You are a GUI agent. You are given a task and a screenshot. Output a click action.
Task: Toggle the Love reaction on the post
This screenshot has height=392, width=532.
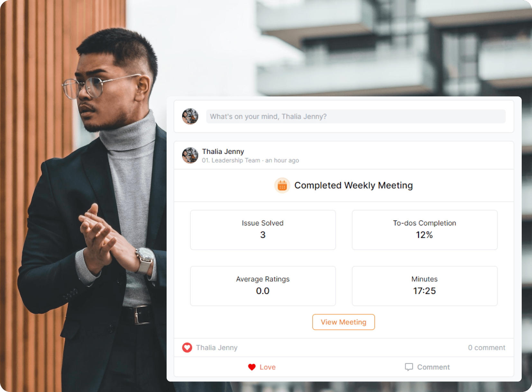[262, 367]
